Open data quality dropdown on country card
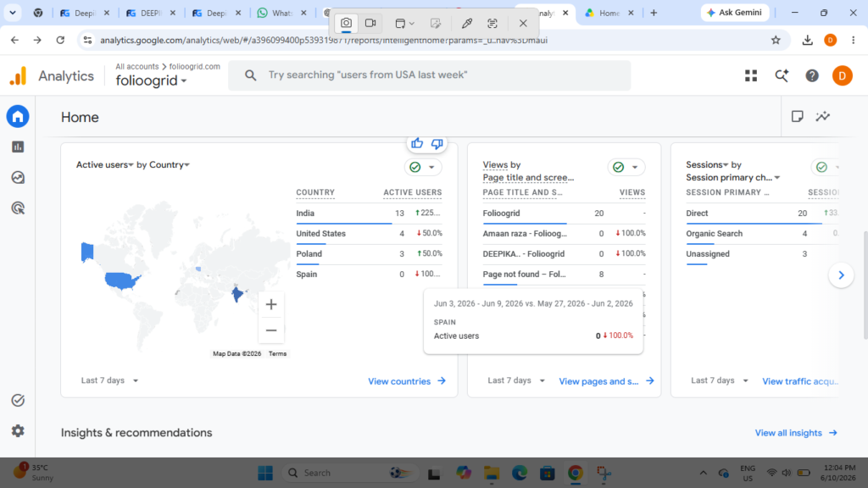Screen dimensions: 868x488 pos(424,167)
